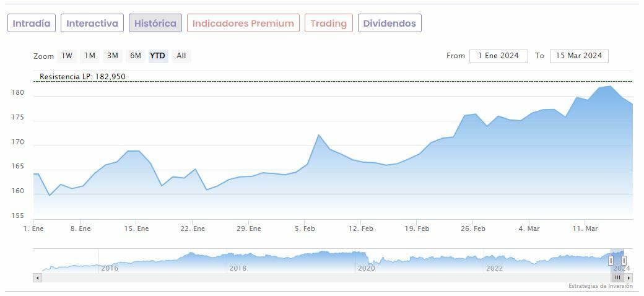Go to the Trading section
Image resolution: width=644 pixels, height=296 pixels.
pos(329,24)
